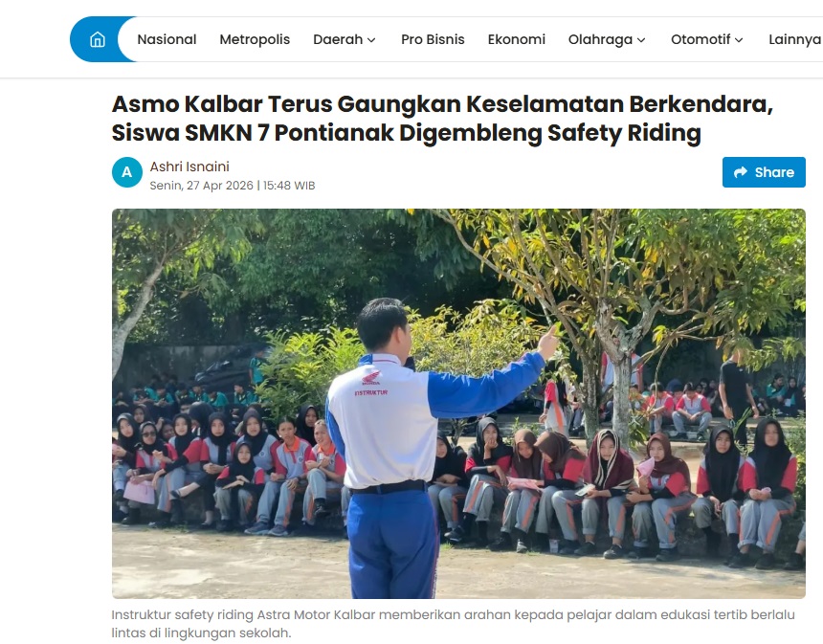Click the publication date Senin, 27 Apr 2026

pos(202,186)
